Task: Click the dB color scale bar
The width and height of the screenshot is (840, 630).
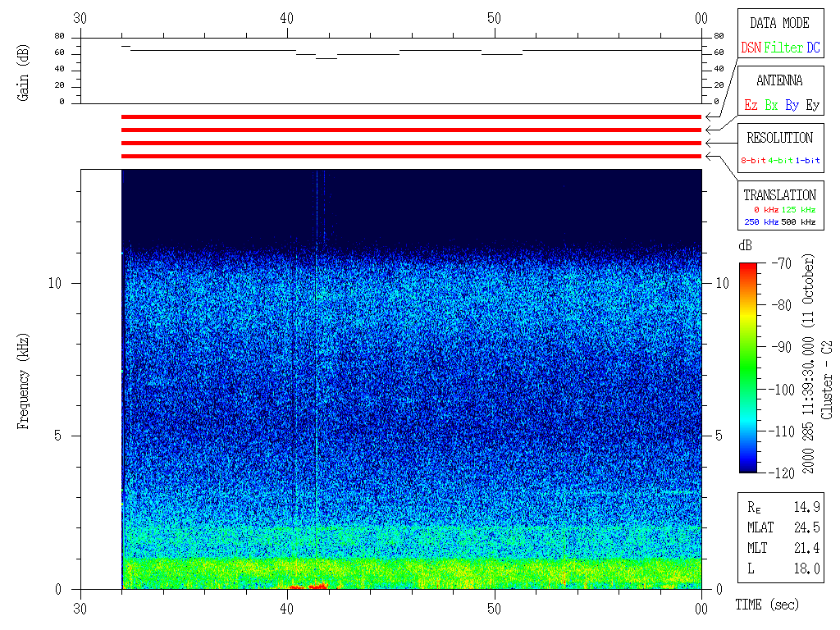Action: click(748, 367)
